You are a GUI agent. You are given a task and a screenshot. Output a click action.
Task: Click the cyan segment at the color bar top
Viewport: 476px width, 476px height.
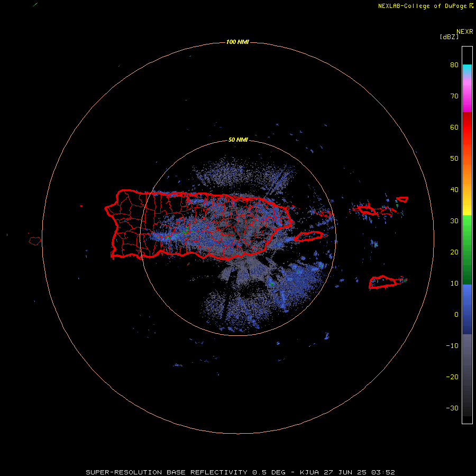coord(467,69)
